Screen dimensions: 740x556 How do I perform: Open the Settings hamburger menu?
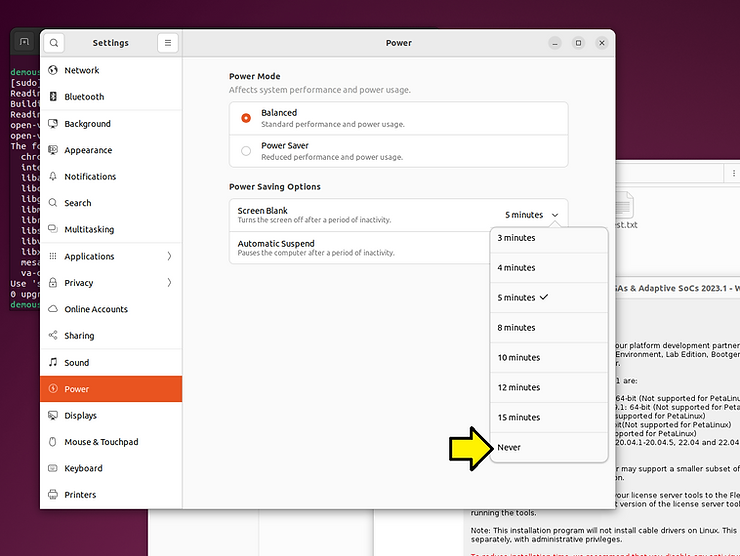click(168, 43)
